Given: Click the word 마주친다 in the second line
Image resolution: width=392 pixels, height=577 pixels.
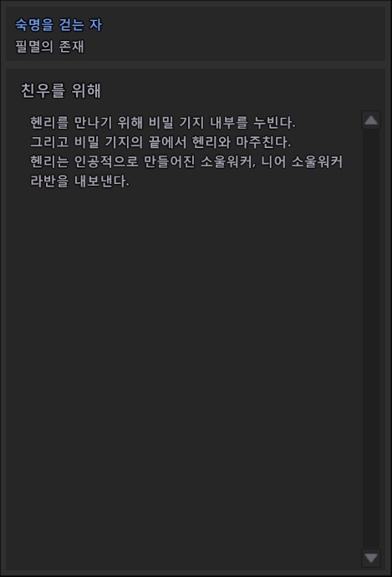Looking at the screenshot, I should coord(263,142).
